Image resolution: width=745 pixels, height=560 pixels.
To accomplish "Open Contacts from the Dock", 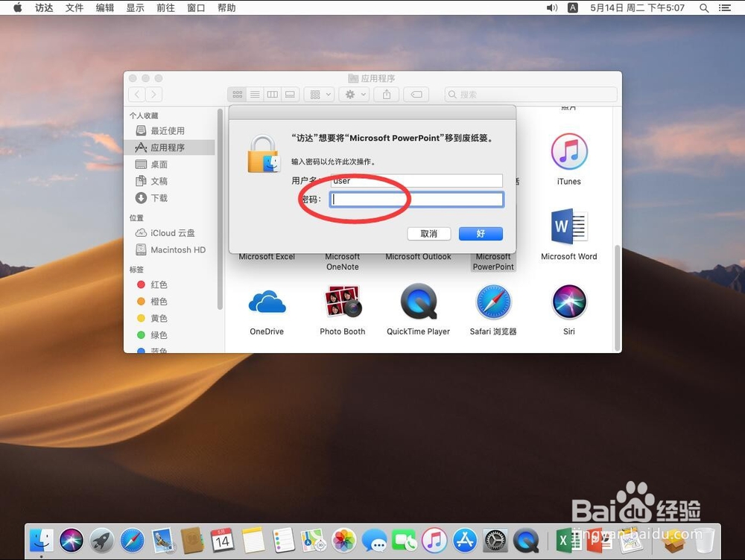I will pos(192,541).
